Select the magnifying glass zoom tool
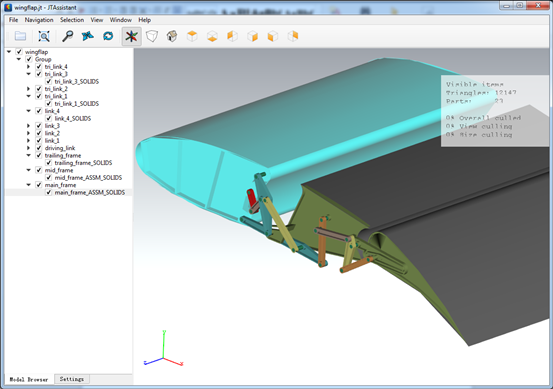The image size is (553, 389). 67,36
